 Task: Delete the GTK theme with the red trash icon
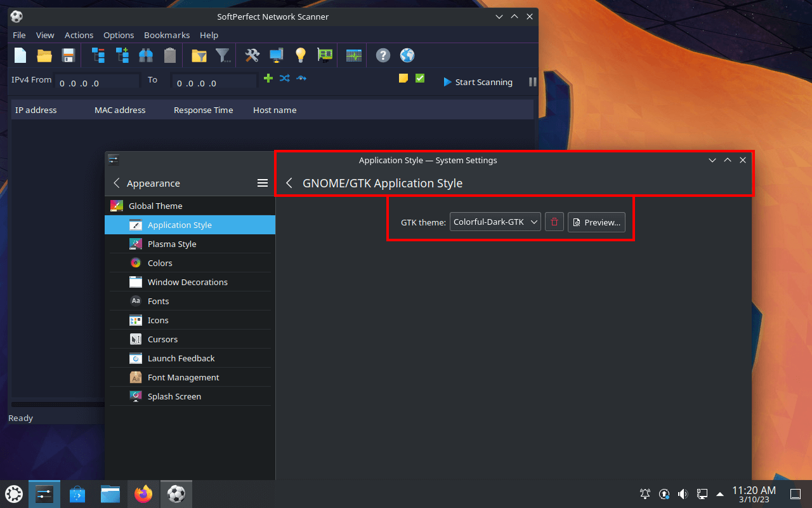[x=554, y=222]
